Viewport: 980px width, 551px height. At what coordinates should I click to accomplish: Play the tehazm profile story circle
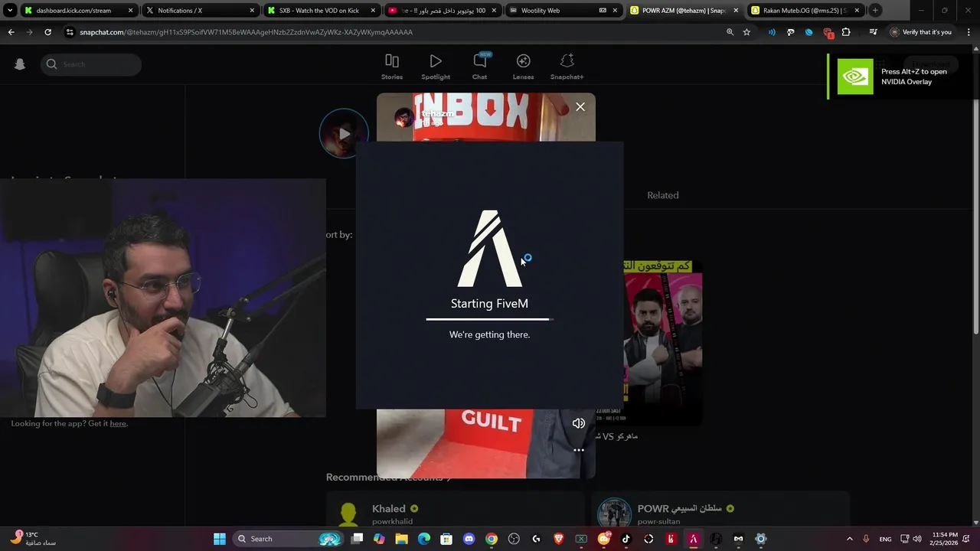pyautogui.click(x=344, y=134)
